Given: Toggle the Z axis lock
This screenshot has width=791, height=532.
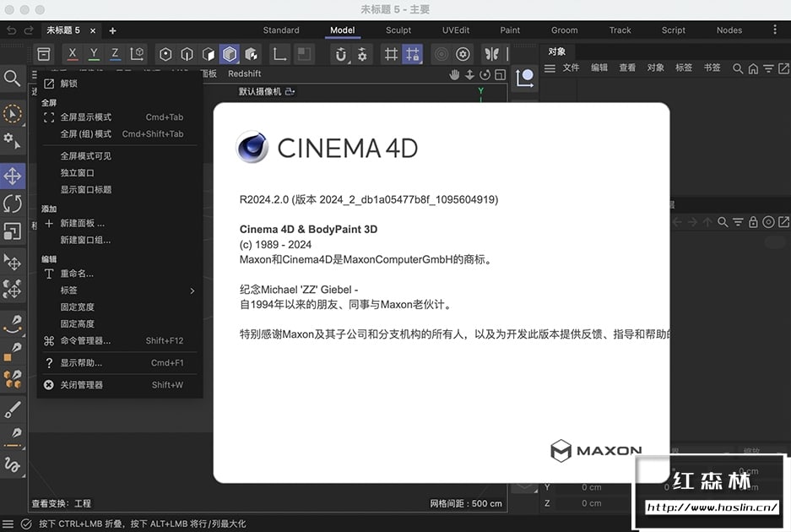Looking at the screenshot, I should (x=115, y=54).
